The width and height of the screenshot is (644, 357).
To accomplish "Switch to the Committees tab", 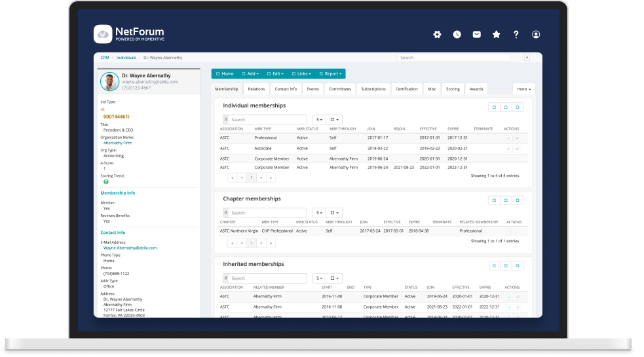I will [339, 88].
